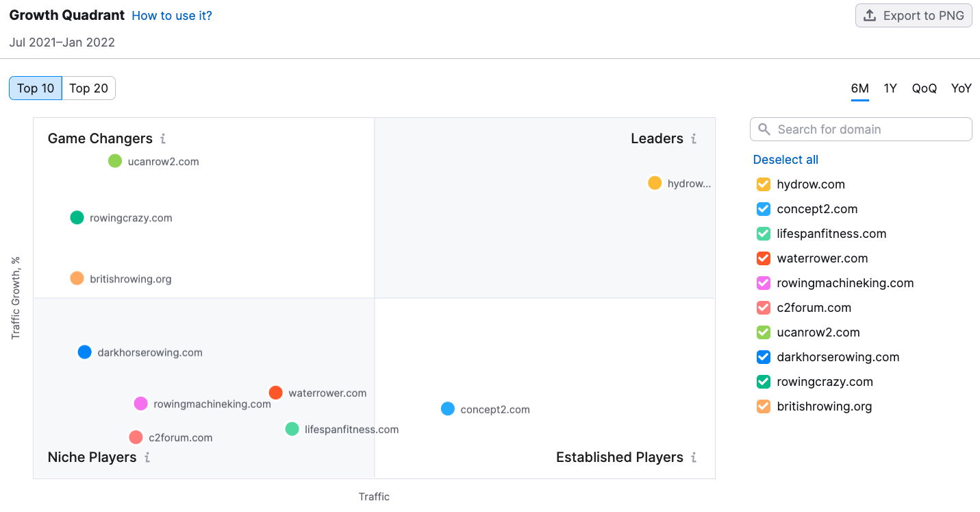This screenshot has height=512, width=980.
Task: Toggle the britishrowing.org checkbox
Action: (x=764, y=406)
